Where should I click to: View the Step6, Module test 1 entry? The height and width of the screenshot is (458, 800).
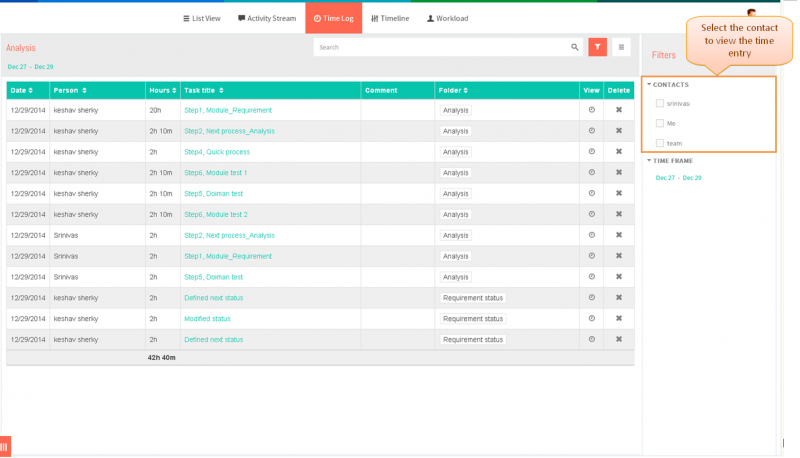[591, 172]
